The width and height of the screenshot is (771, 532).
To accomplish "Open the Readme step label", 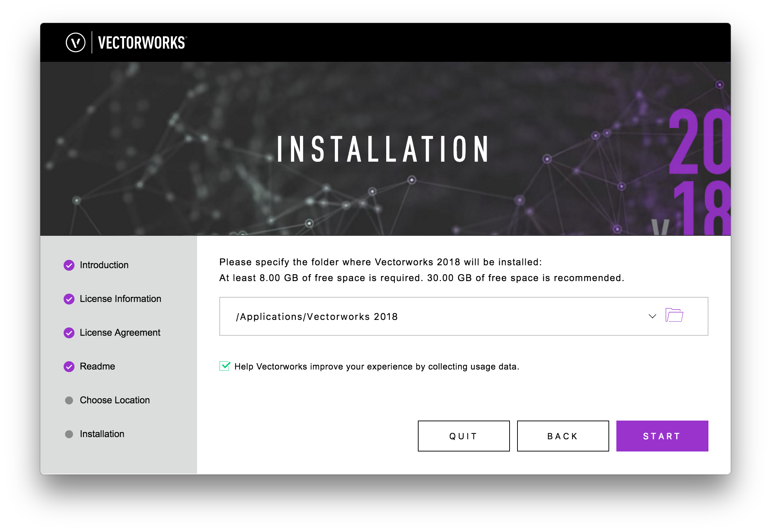I will pyautogui.click(x=97, y=367).
